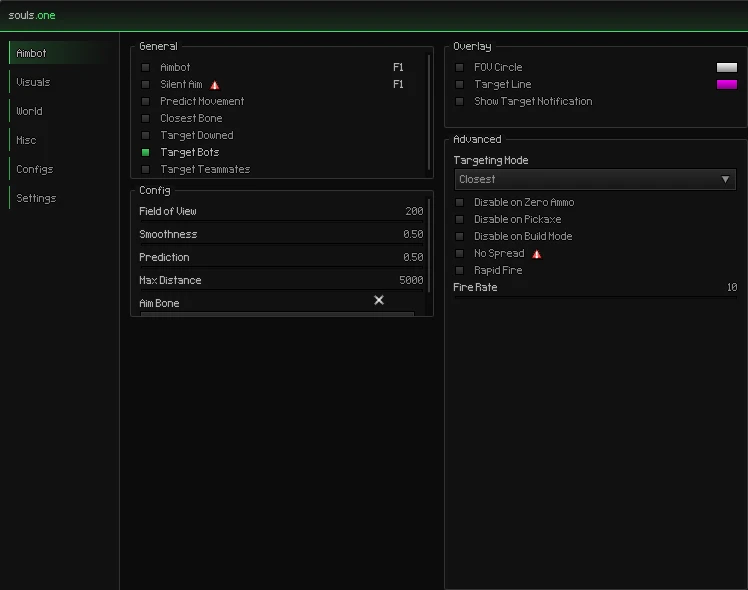Viewport: 748px width, 590px height.
Task: Select the Misc tab
Action: (60, 140)
